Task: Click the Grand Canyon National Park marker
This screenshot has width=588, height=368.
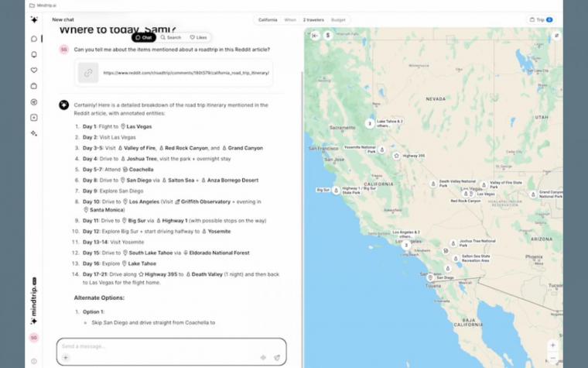Action: coord(533,194)
